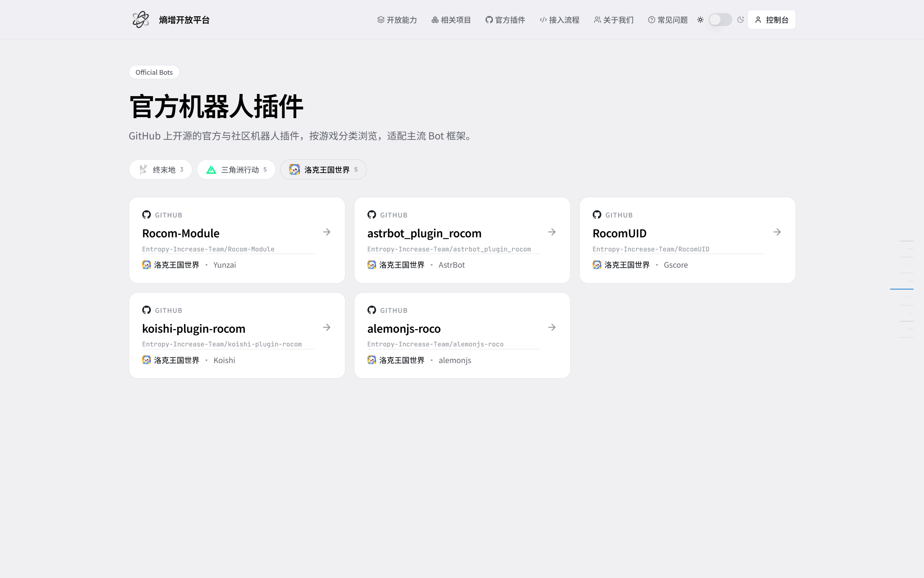Screen dimensions: 924x578
Task: Click arrow icon on RocomUID card
Action: 777,232
